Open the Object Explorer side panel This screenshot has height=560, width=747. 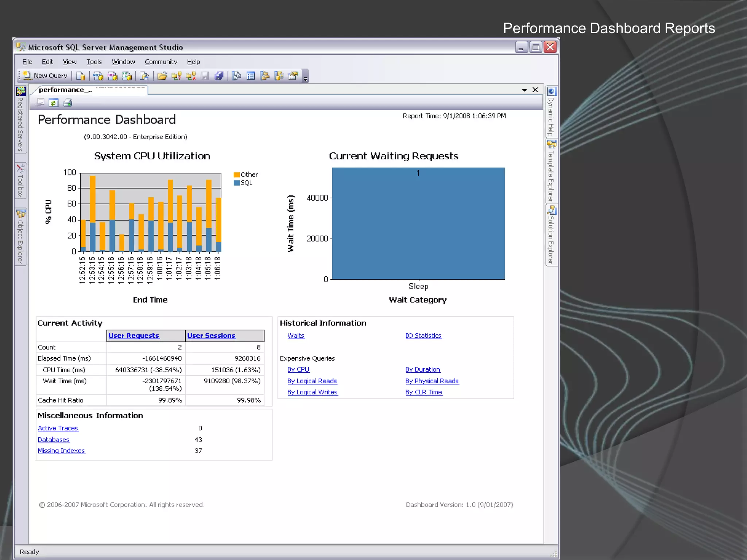point(20,237)
